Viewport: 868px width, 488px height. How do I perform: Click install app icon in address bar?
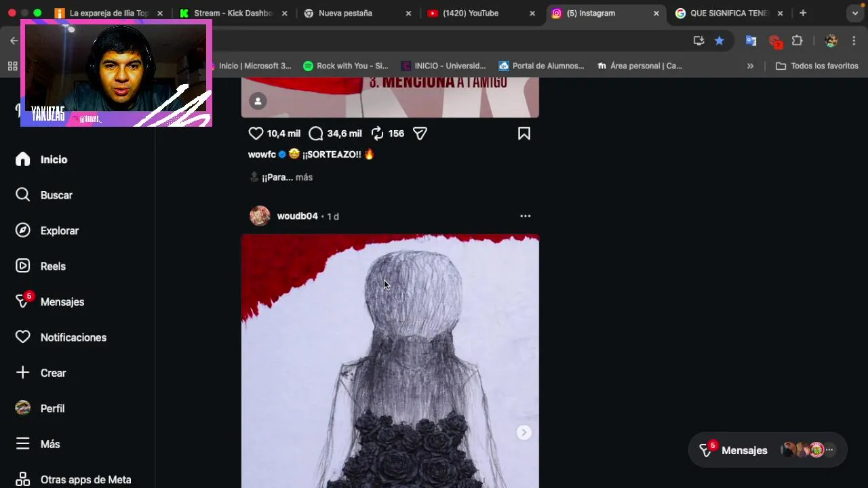click(x=698, y=41)
